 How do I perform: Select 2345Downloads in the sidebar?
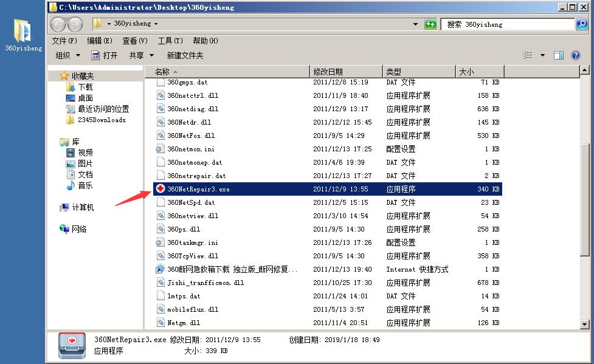102,120
